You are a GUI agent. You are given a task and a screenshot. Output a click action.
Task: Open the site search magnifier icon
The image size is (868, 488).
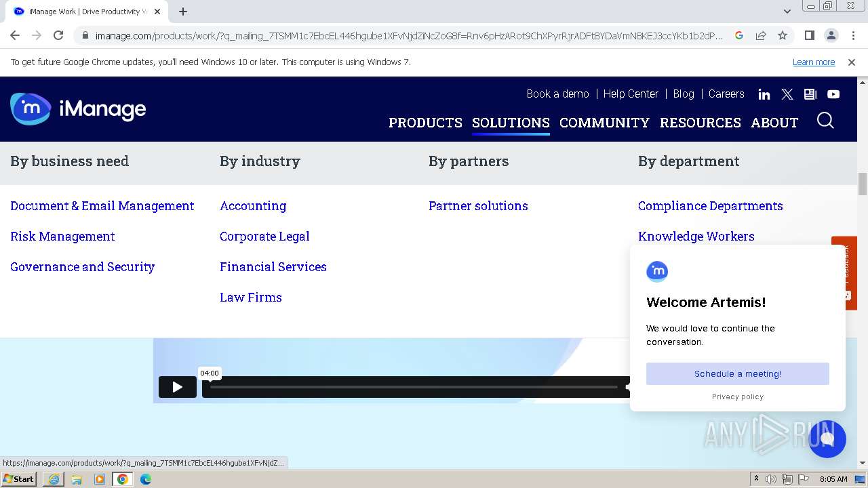coord(825,121)
